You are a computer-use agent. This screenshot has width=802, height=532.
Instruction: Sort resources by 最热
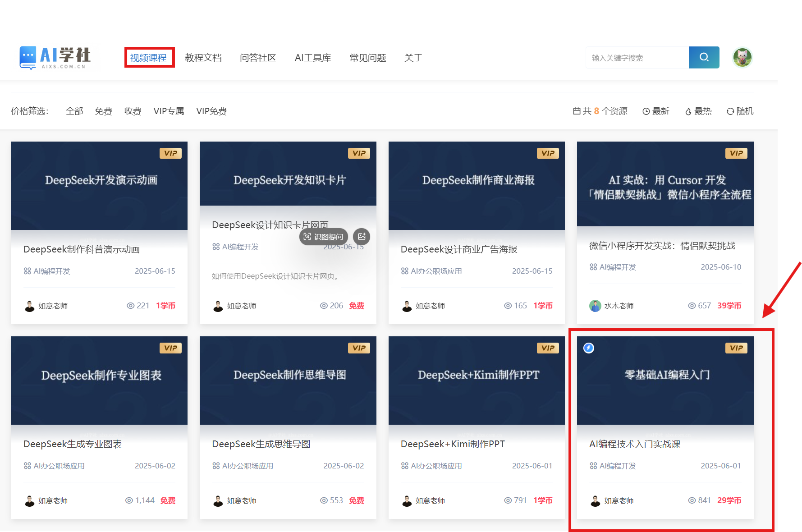click(698, 111)
